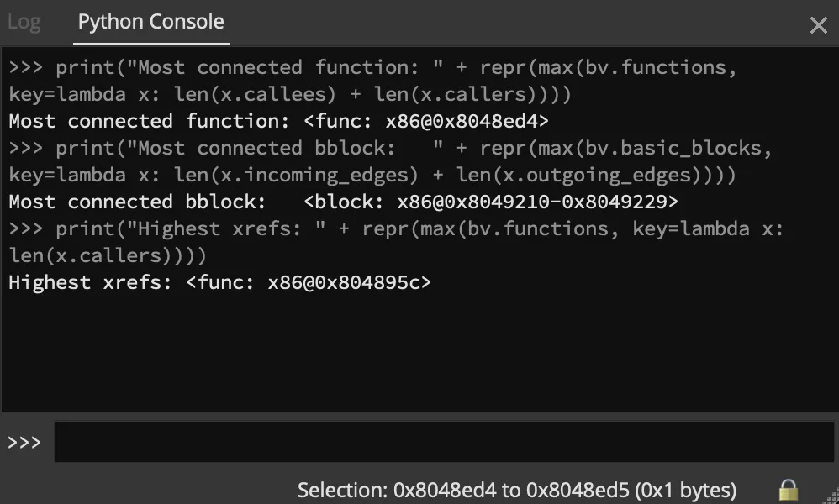Click the Most connected function output line
This screenshot has height=504, width=839.
coord(279,121)
